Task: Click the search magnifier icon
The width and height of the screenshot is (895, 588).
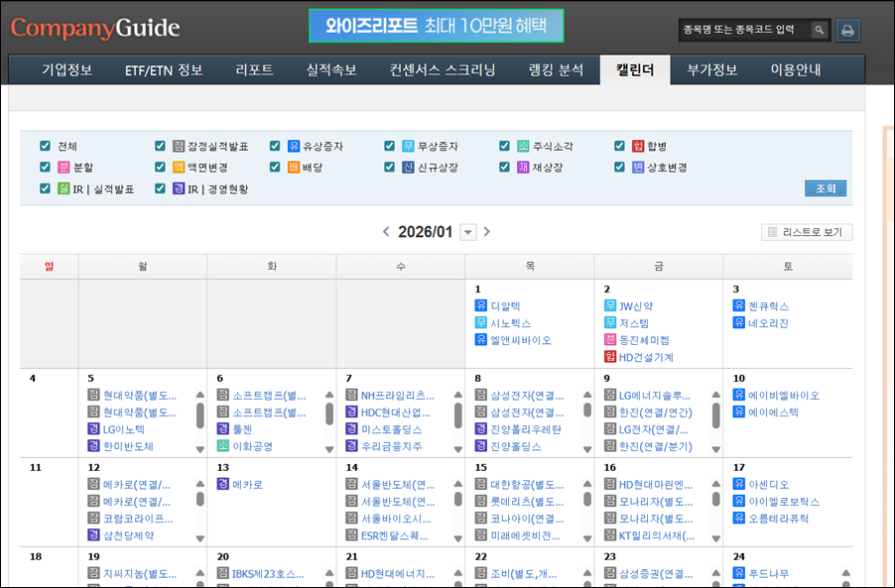Action: (819, 30)
